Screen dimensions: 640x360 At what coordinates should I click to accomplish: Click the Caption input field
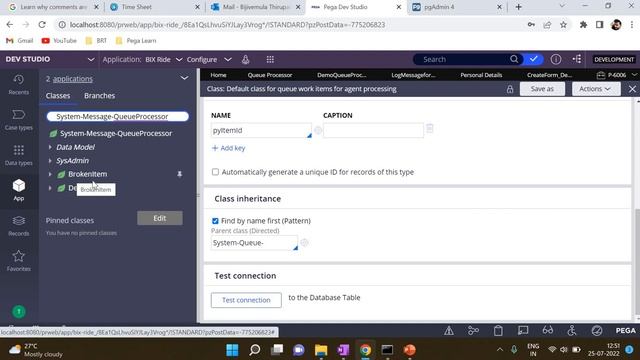pyautogui.click(x=373, y=131)
